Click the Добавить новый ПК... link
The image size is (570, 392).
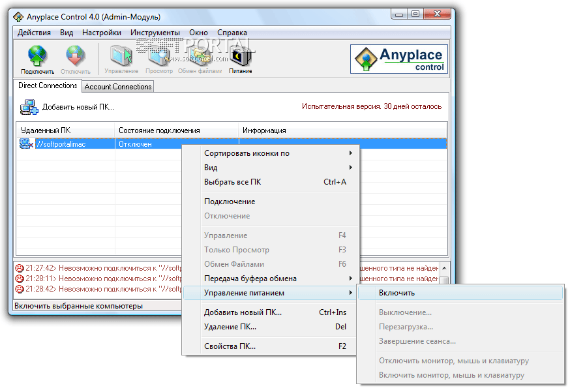point(78,107)
